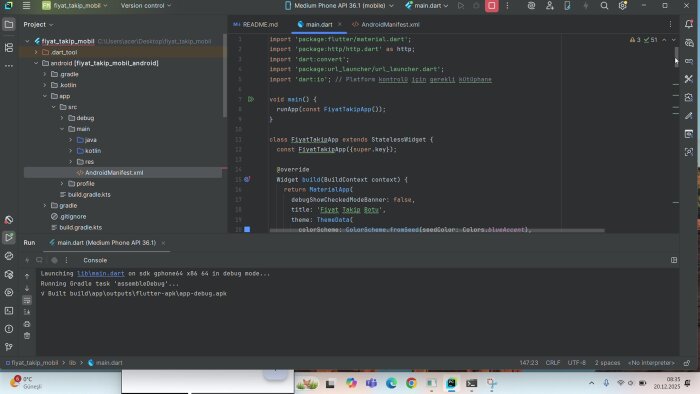700x394 pixels.
Task: Click the CRLF line separator setting
Action: [x=553, y=363]
